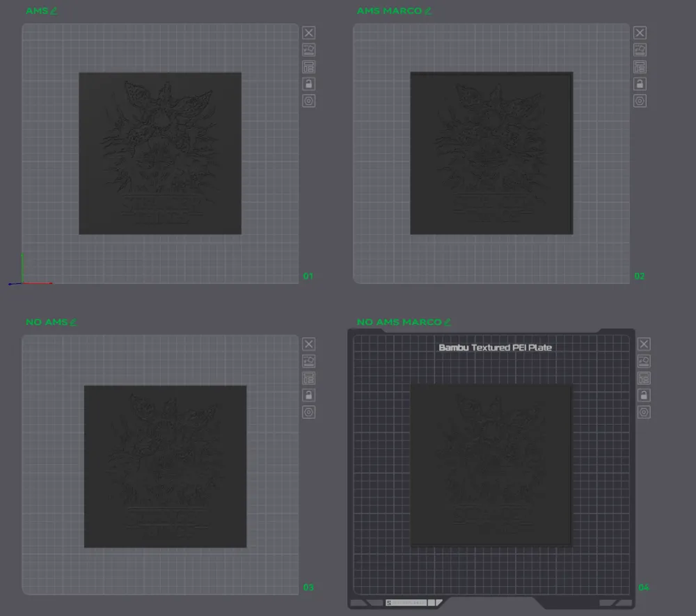Arrange objects on the AMS plate

point(309,67)
